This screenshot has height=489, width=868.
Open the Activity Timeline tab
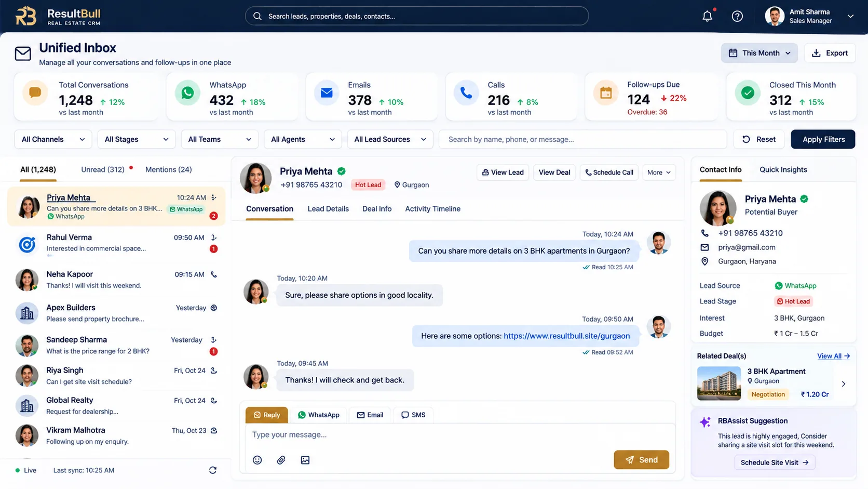(432, 209)
